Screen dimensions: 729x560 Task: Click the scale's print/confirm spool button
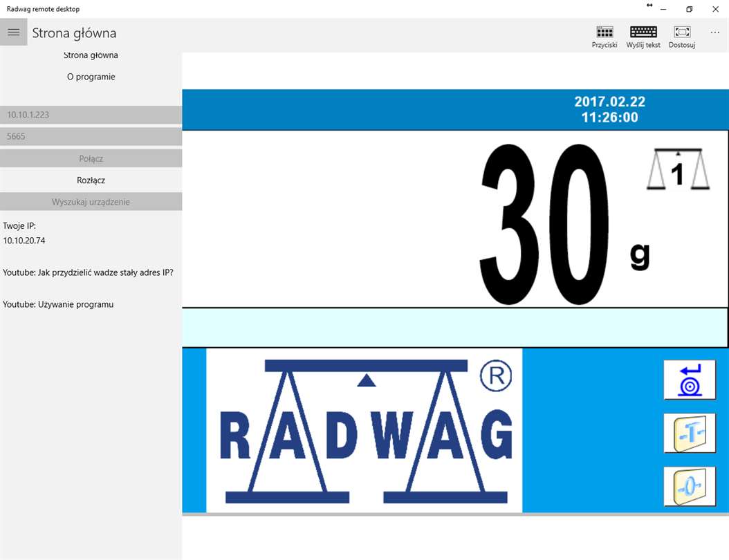690,380
